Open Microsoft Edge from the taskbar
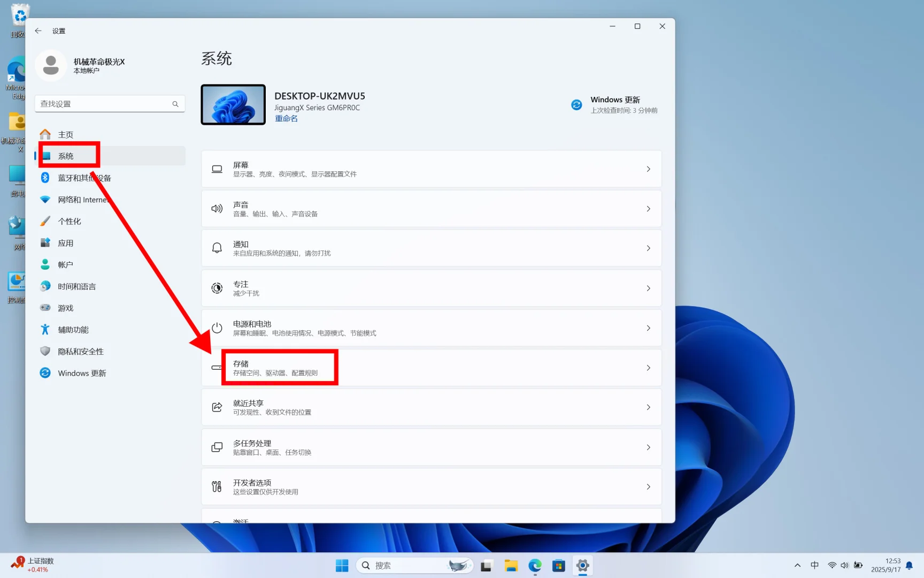Viewport: 924px width, 578px height. [534, 565]
